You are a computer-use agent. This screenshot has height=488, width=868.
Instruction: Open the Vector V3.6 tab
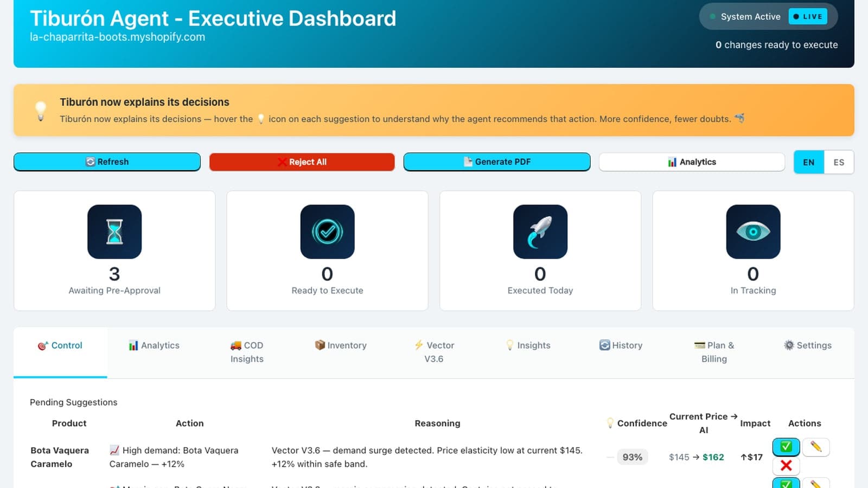point(434,352)
